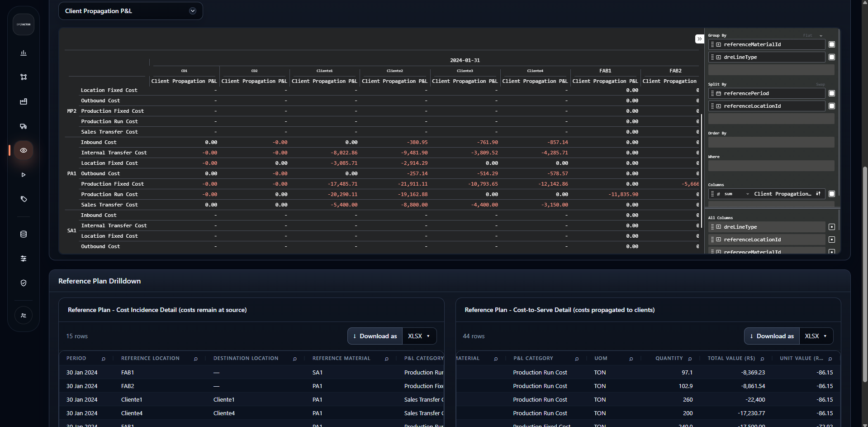
Task: Toggle dreLineType indicator in All Columns
Action: click(x=832, y=227)
